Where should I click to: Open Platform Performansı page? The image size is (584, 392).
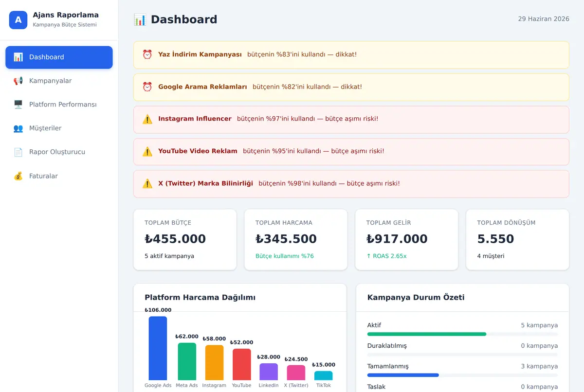(x=59, y=105)
